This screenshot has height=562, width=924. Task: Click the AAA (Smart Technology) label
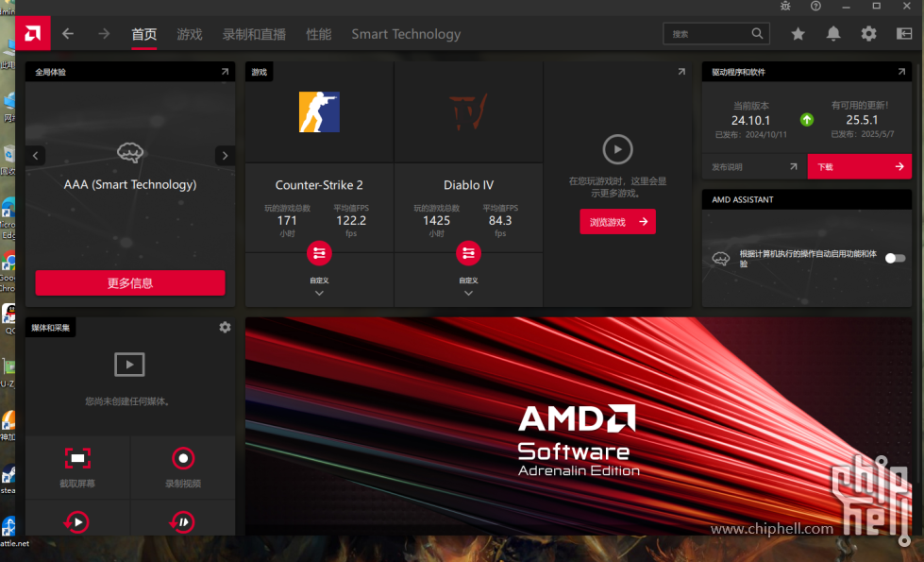pos(130,184)
